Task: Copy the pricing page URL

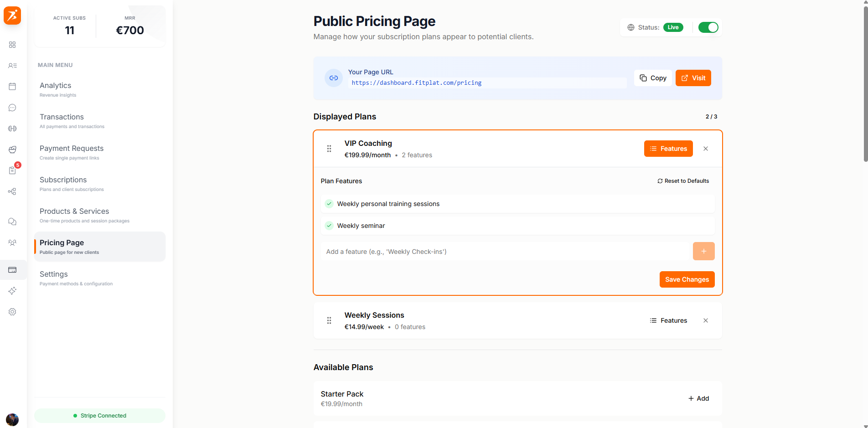Action: tap(652, 77)
